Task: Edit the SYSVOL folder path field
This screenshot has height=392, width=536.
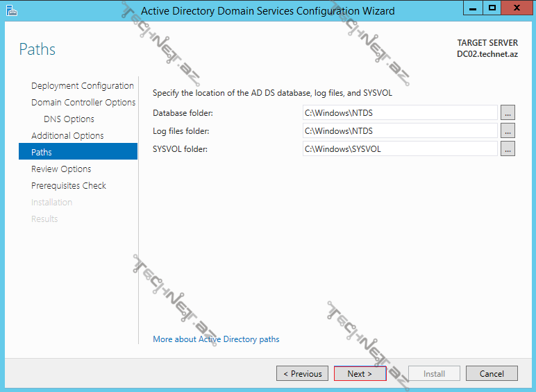Action: [400, 148]
